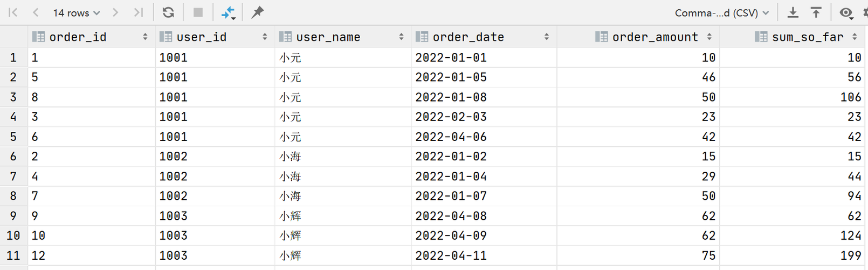Image resolution: width=868 pixels, height=270 pixels.
Task: Open the 14 rows page size dropdown
Action: click(77, 12)
